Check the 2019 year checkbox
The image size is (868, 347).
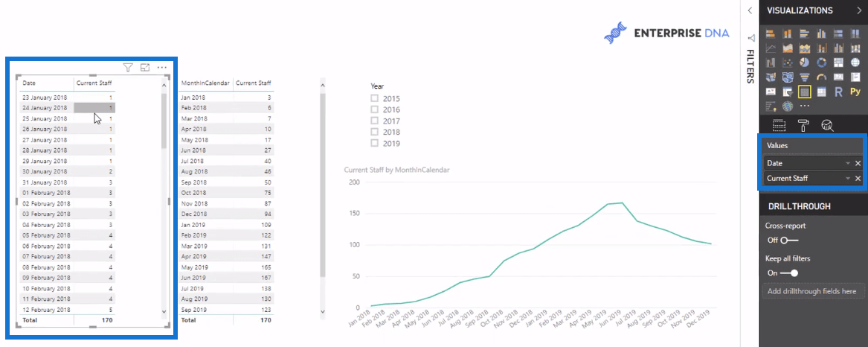(374, 142)
